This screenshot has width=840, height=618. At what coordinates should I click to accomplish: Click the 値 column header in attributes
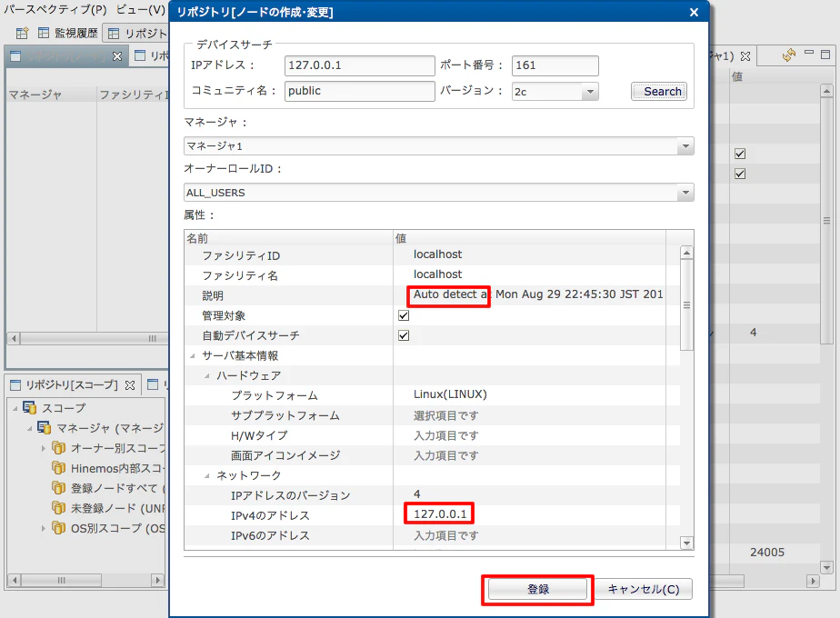[x=529, y=238]
